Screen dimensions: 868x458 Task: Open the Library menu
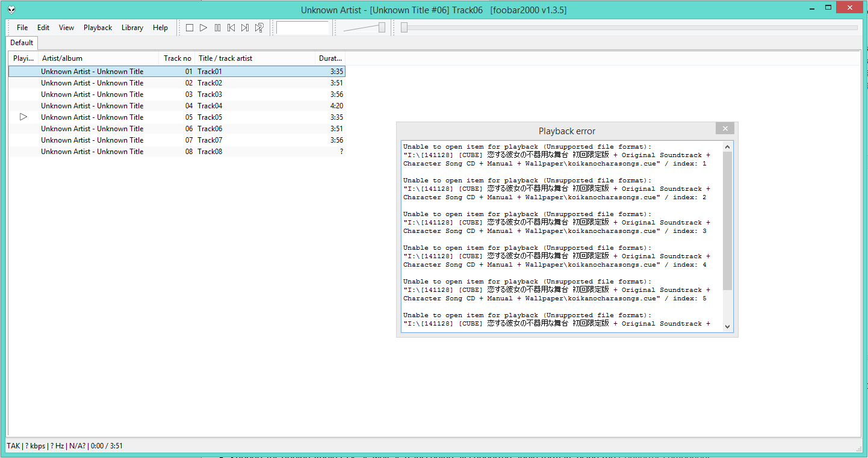point(132,28)
